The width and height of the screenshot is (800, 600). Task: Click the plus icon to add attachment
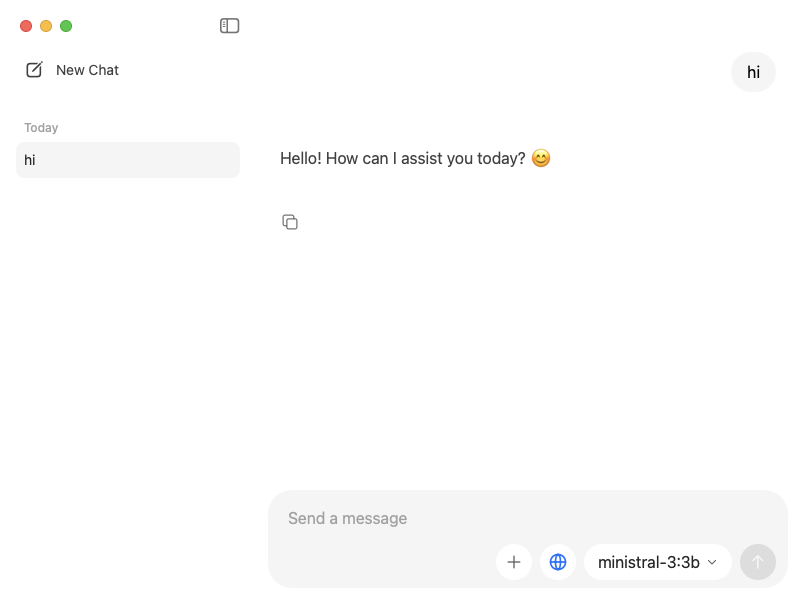[x=514, y=562]
